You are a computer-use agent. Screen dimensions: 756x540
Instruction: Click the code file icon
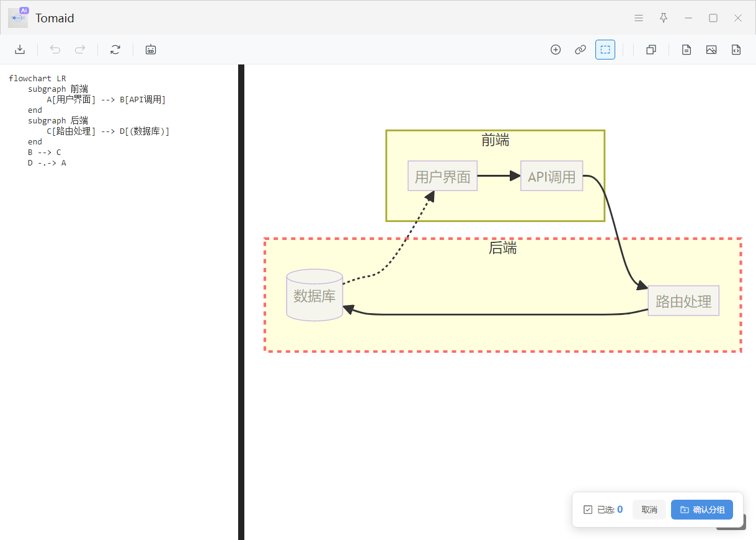tap(736, 50)
